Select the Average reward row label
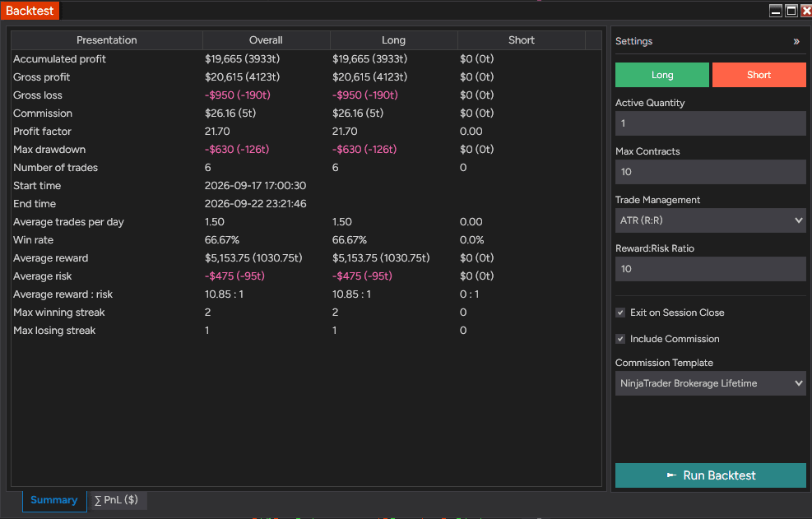Screen dimensions: 812x519 [51, 258]
